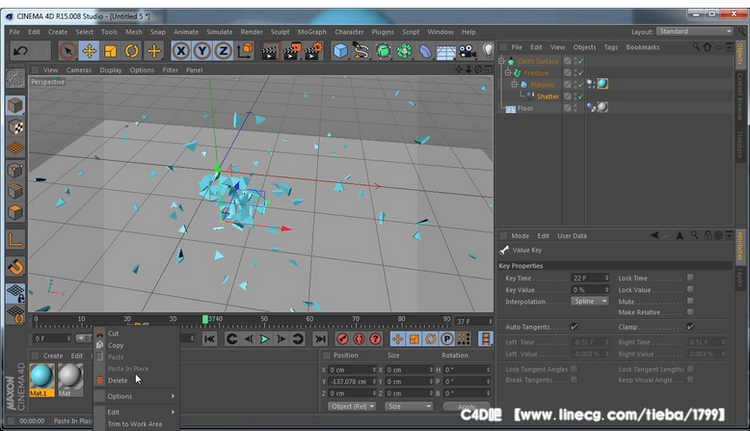The width and height of the screenshot is (750, 431).
Task: Add a camera object
Action: (x=467, y=51)
